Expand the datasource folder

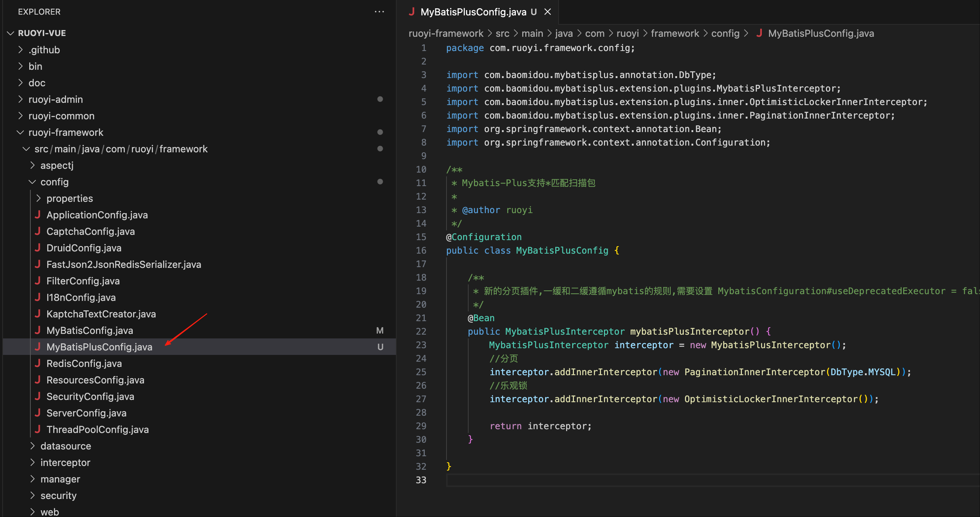click(x=32, y=446)
